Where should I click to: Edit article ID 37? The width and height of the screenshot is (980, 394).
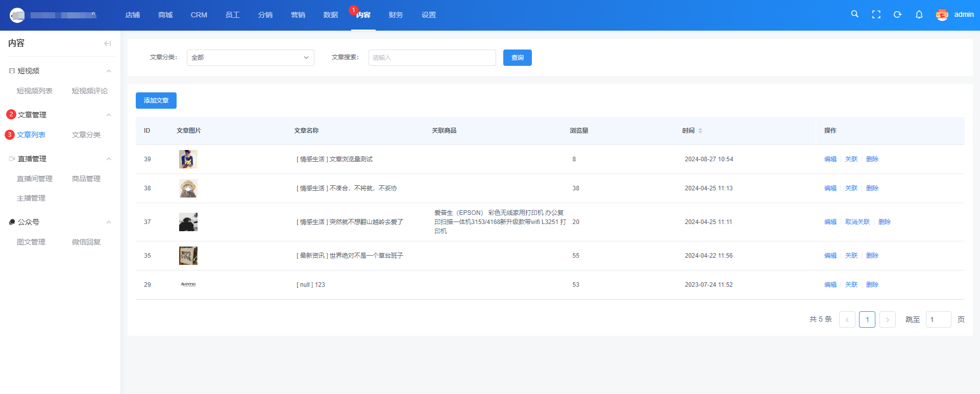point(830,222)
